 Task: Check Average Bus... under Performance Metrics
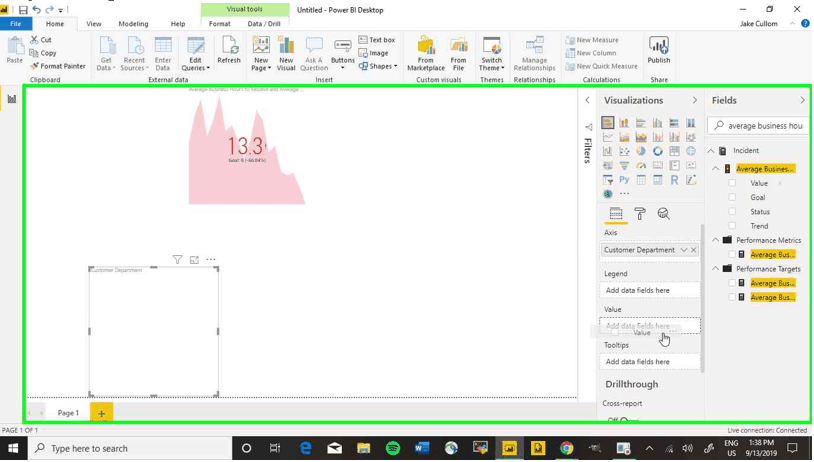tap(732, 254)
